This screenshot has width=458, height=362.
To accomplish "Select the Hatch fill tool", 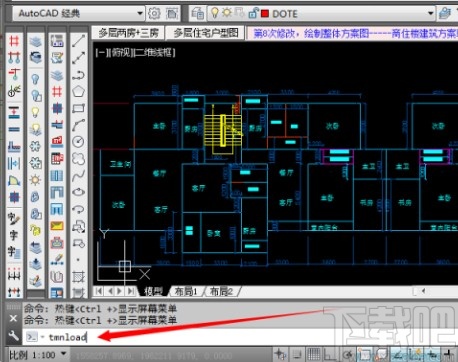I will pos(79,276).
